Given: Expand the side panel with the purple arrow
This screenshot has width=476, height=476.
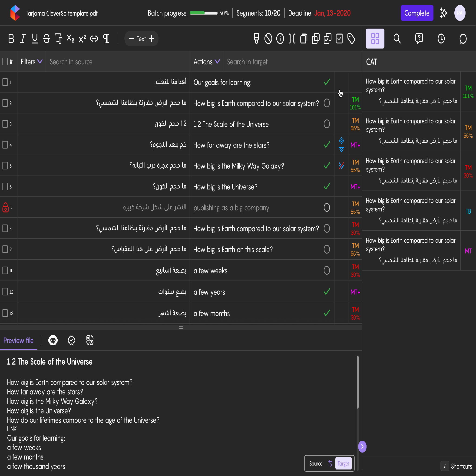Looking at the screenshot, I should [362, 446].
